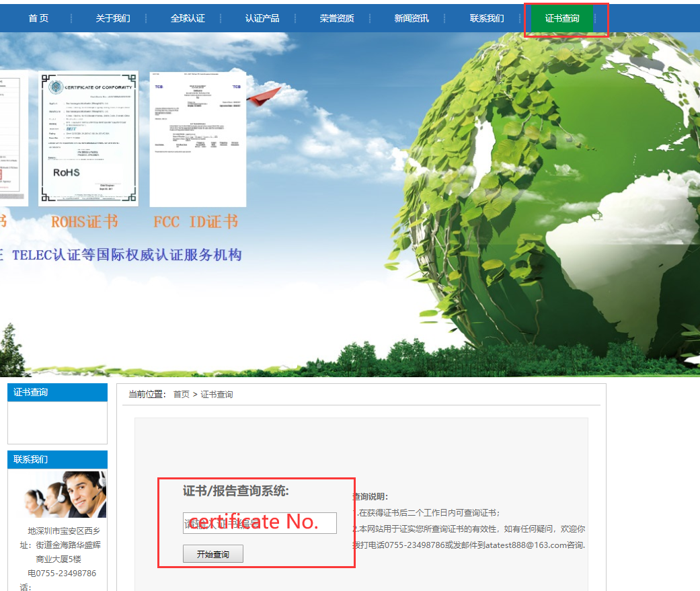Image resolution: width=700 pixels, height=591 pixels.
Task: Go to 认证产品 in the top navigation
Action: pos(262,18)
